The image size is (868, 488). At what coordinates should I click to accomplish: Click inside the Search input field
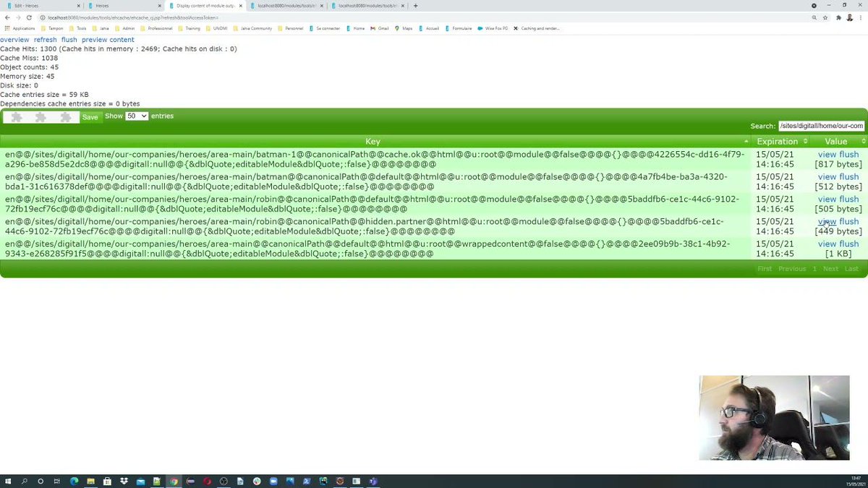(x=821, y=125)
